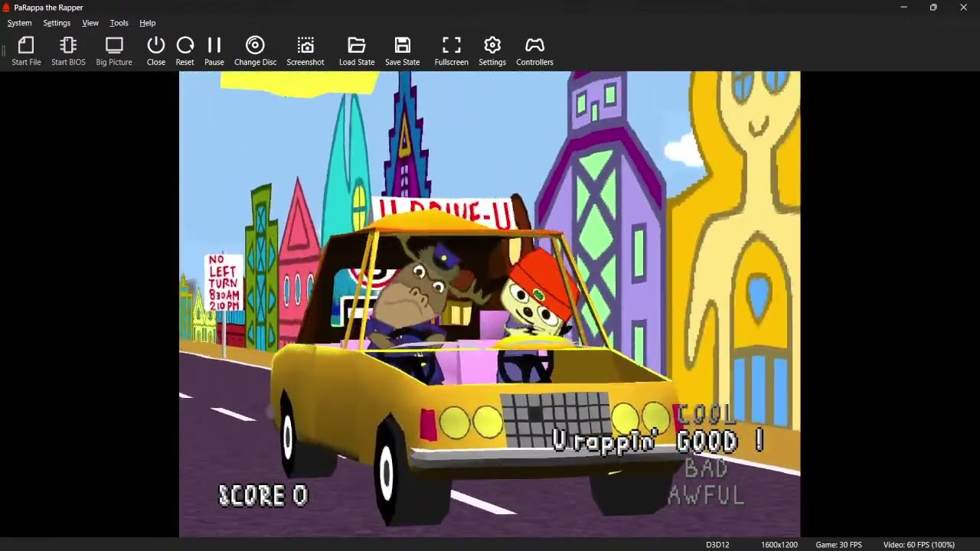This screenshot has height=551, width=980.
Task: Take a screenshot with the Screenshot icon
Action: tap(305, 51)
